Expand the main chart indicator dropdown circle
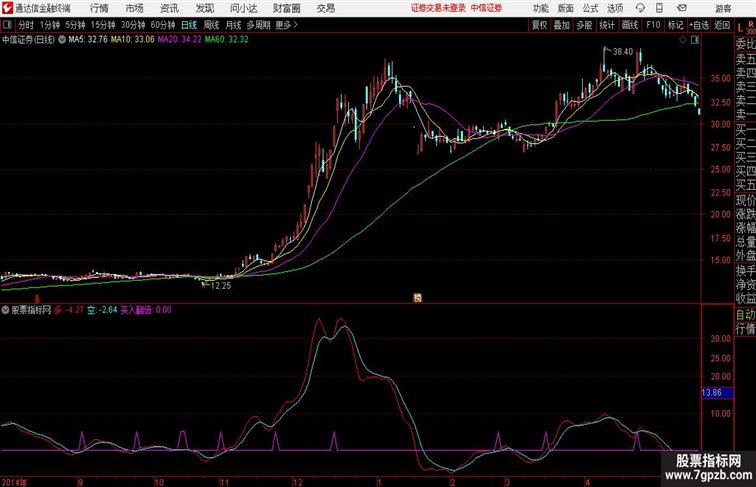This screenshot has width=756, height=487. 62,40
